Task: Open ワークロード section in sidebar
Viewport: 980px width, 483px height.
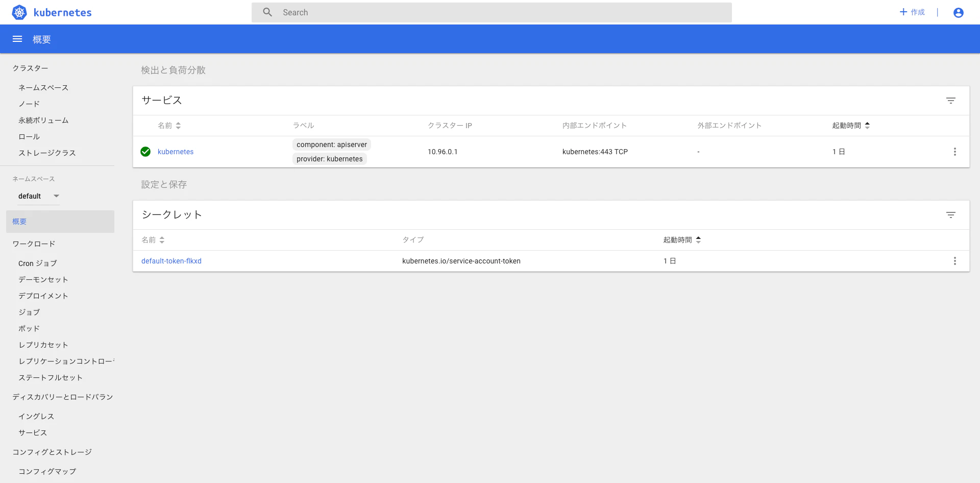Action: (34, 244)
